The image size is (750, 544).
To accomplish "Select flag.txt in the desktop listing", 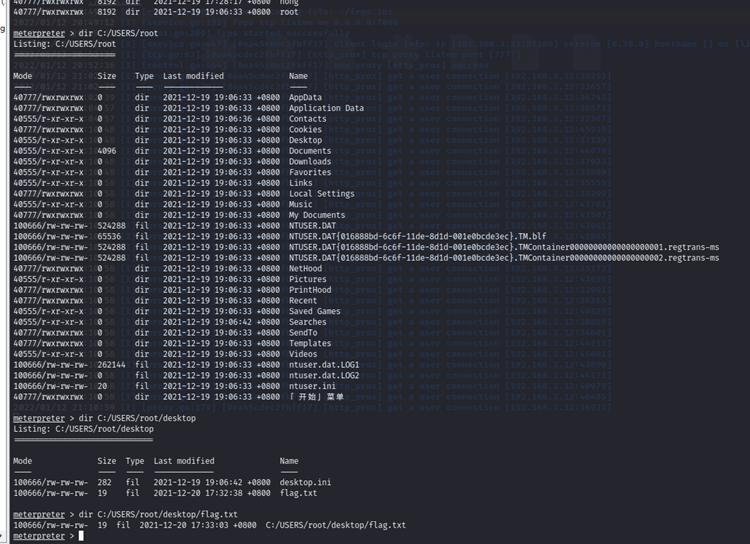I will tap(298, 493).
